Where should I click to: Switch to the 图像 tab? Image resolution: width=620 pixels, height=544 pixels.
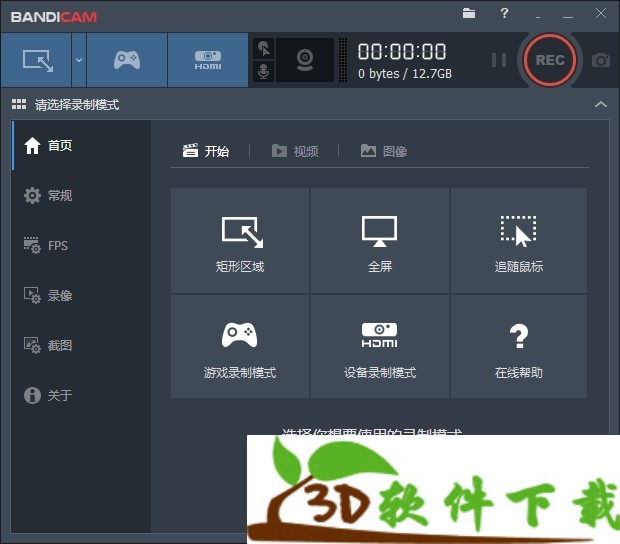pos(384,151)
